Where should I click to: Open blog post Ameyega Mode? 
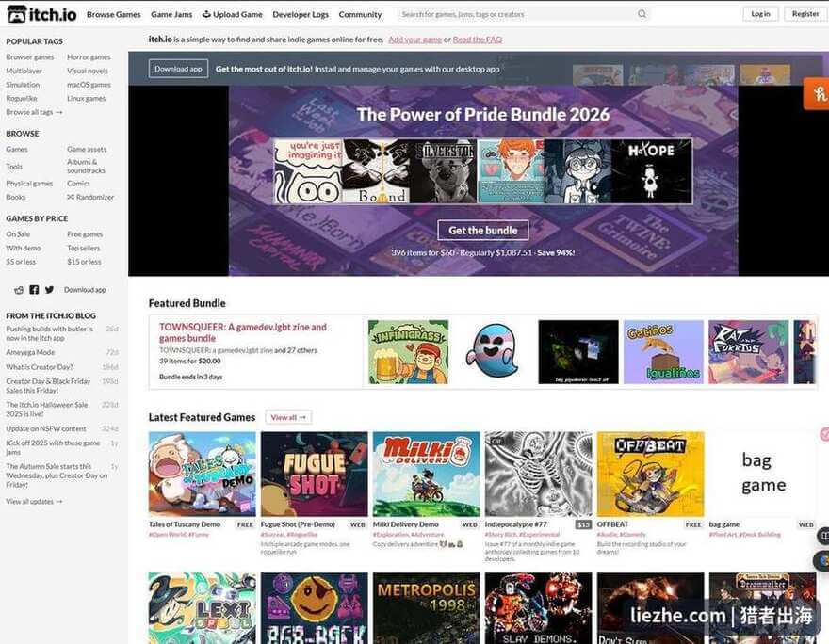click(x=30, y=352)
